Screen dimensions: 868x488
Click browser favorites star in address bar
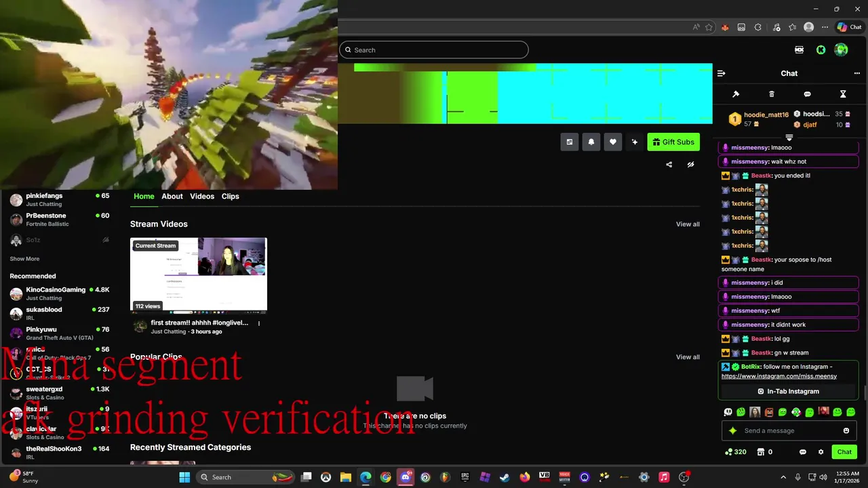(709, 27)
